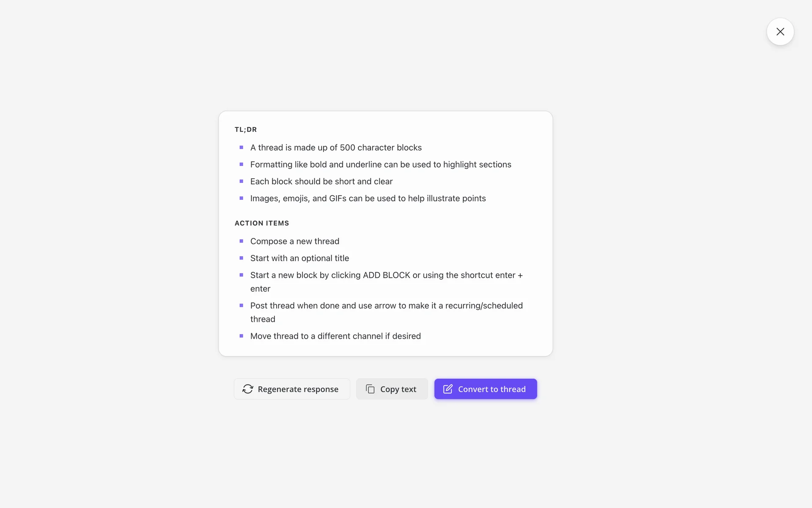This screenshot has width=812, height=508.
Task: Click the circular arrows regenerate icon
Action: (x=248, y=389)
